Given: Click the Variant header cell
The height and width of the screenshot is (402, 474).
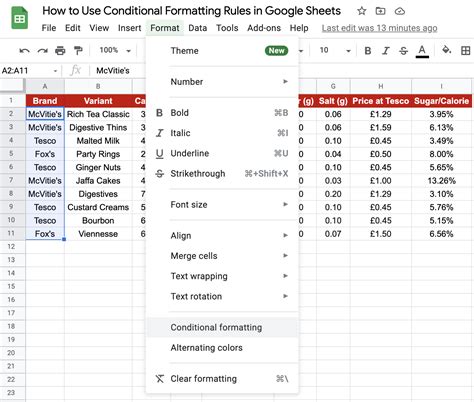Looking at the screenshot, I should [98, 101].
